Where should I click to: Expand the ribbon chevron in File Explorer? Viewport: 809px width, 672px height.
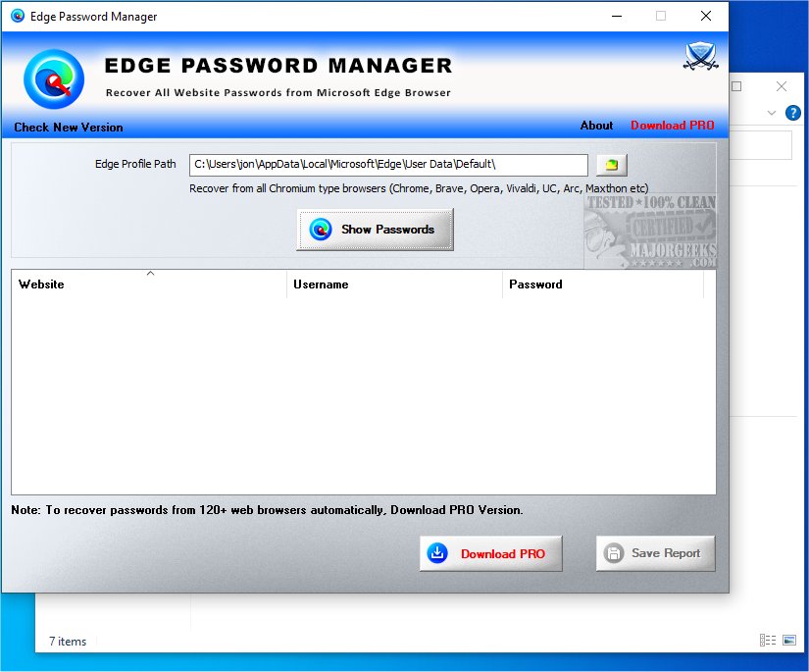772,113
